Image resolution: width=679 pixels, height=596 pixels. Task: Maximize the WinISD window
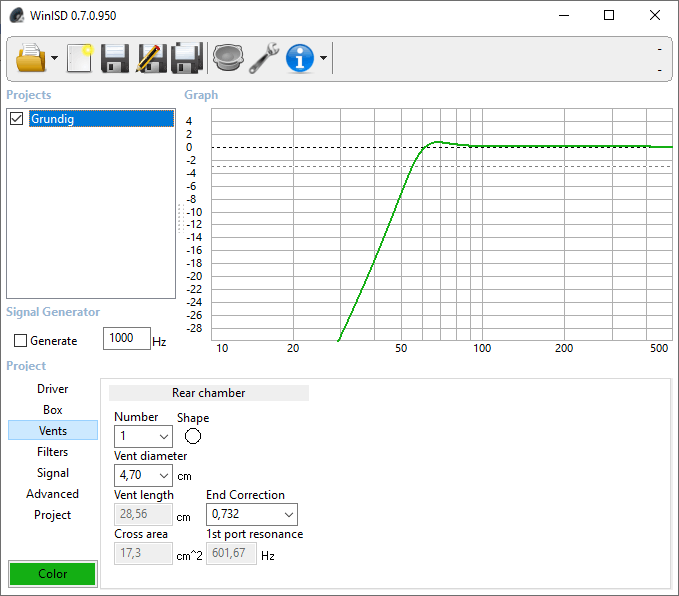tap(609, 16)
